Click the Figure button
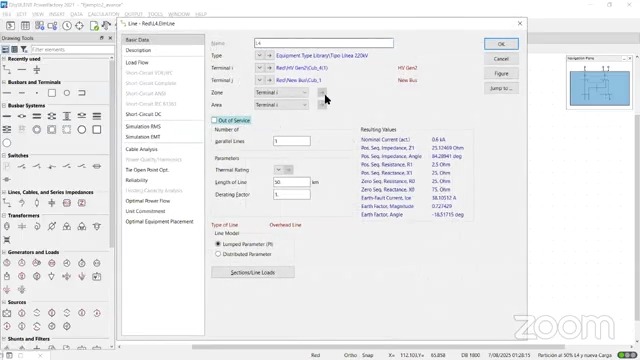Viewport: 640px width, 360px height. [x=501, y=73]
